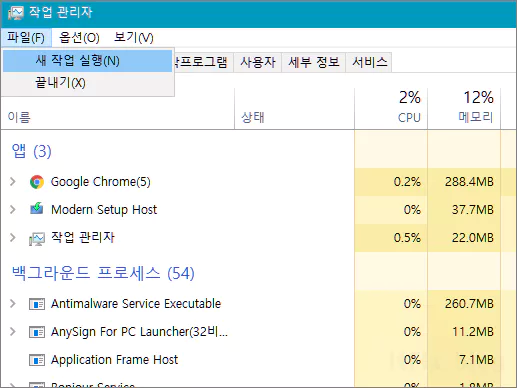Click Application Frame Host's 7.1MB memory value

point(476,360)
